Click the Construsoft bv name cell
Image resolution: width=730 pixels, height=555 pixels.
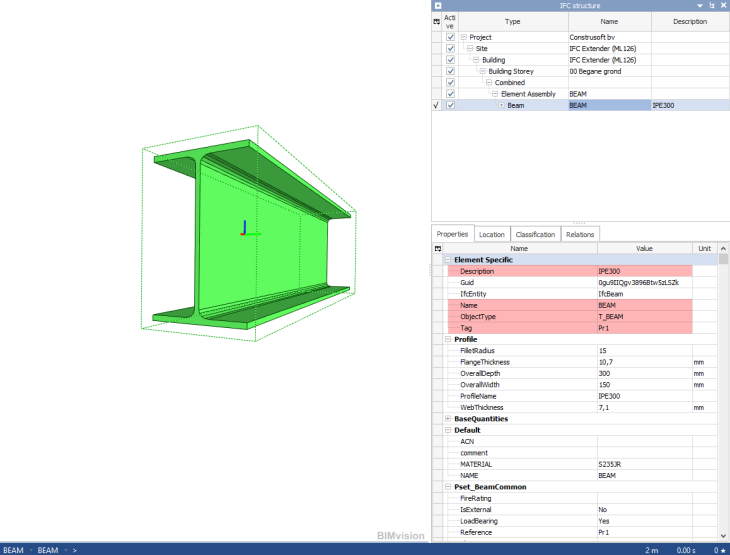[609, 37]
